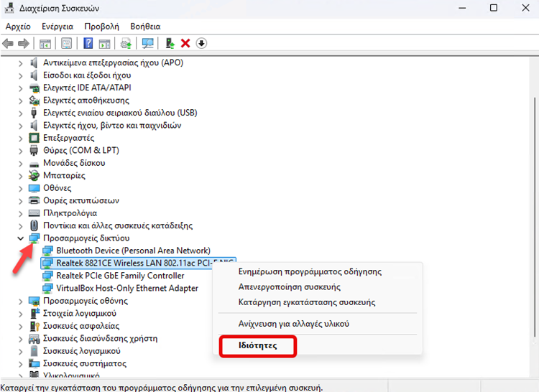Expand the Προσαρμογείς οθόνης category
This screenshot has width=539, height=392.
point(19,301)
